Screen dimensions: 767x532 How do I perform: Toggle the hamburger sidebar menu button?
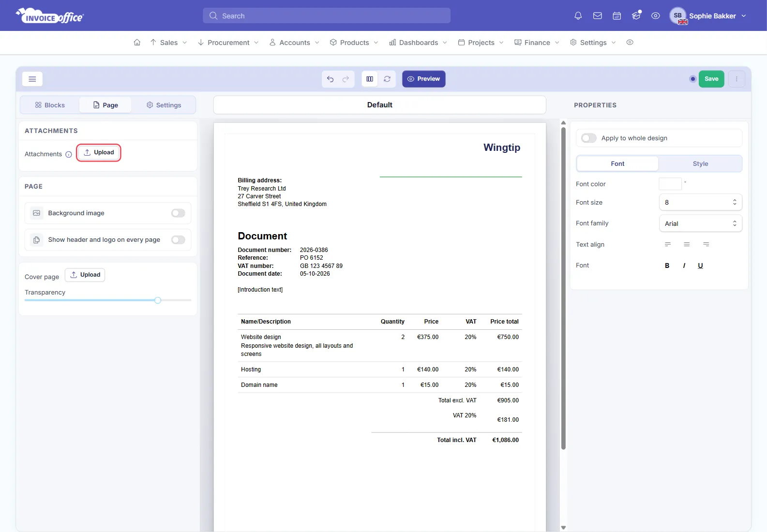[x=32, y=79]
